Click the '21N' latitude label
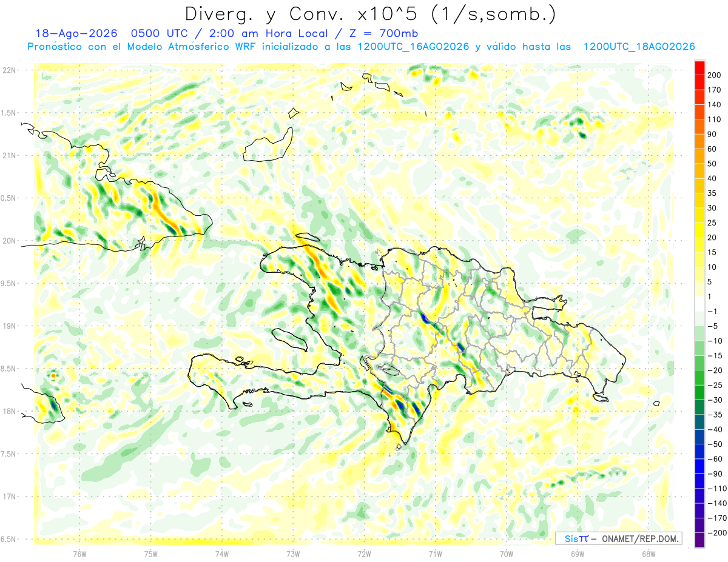728x562 pixels. coord(9,155)
